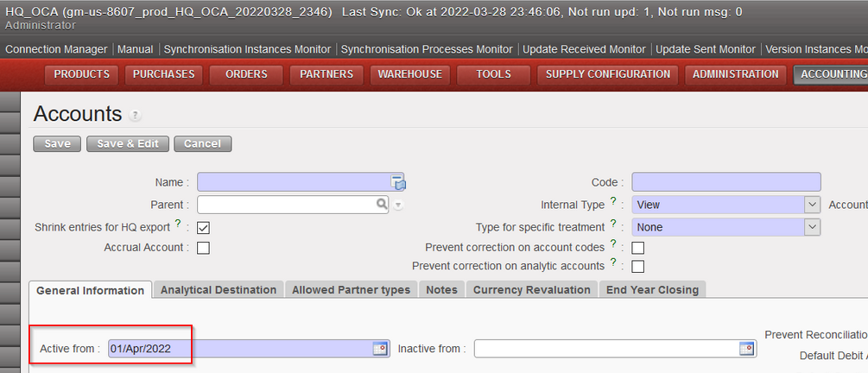
Task: Click help icon for Prevent correction on analytic accounts
Action: [x=613, y=262]
